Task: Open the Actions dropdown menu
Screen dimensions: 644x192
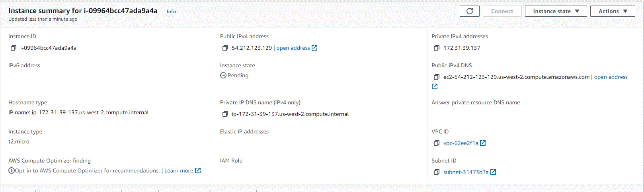Action: click(612, 11)
